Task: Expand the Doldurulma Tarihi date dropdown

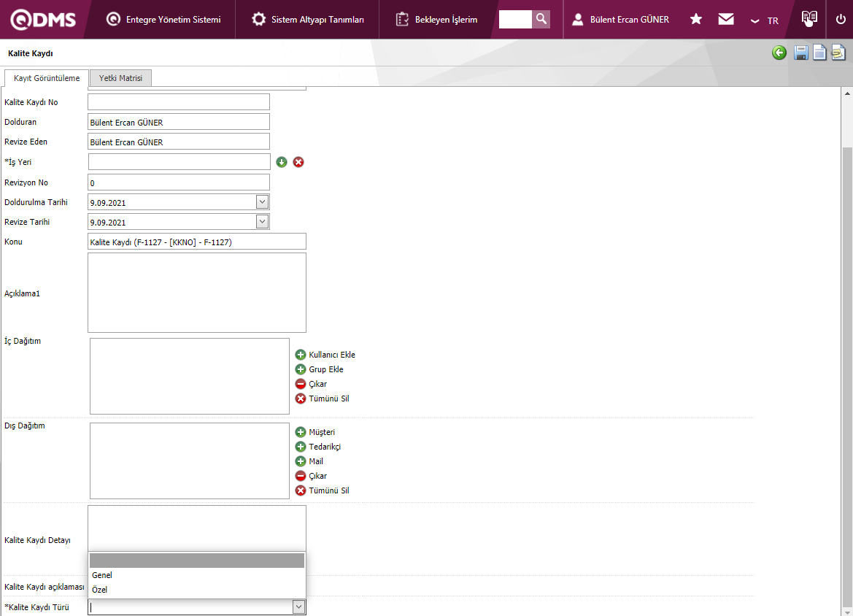Action: [x=263, y=201]
